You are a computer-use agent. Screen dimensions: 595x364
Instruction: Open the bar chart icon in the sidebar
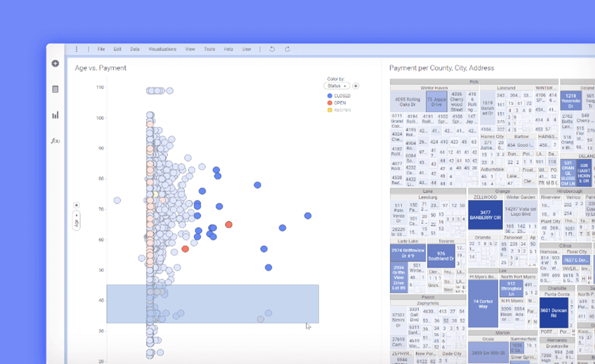coord(55,115)
